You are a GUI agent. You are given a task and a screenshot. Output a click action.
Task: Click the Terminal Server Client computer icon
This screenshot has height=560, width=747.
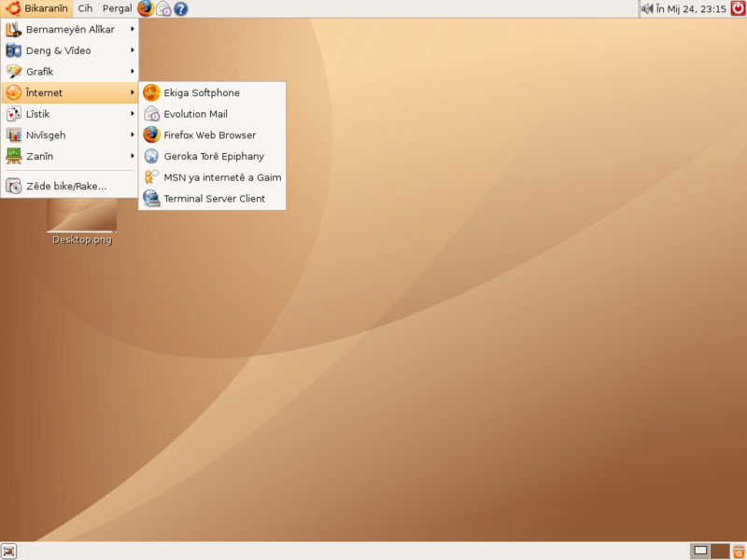(151, 199)
